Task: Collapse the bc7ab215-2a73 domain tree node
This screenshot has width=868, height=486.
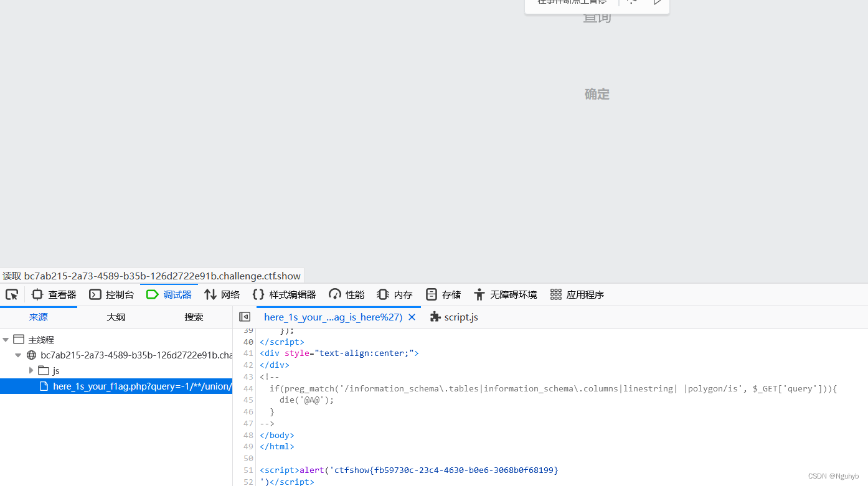Action: pos(19,355)
